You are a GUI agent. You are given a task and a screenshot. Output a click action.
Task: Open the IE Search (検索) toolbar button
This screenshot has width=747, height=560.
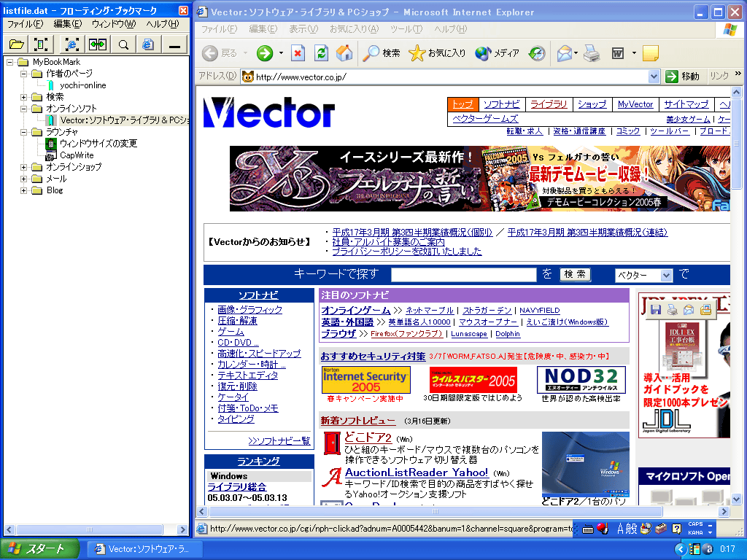tap(382, 52)
